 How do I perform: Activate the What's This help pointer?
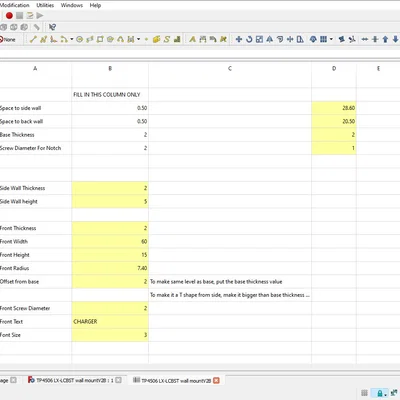pyautogui.click(x=52, y=27)
